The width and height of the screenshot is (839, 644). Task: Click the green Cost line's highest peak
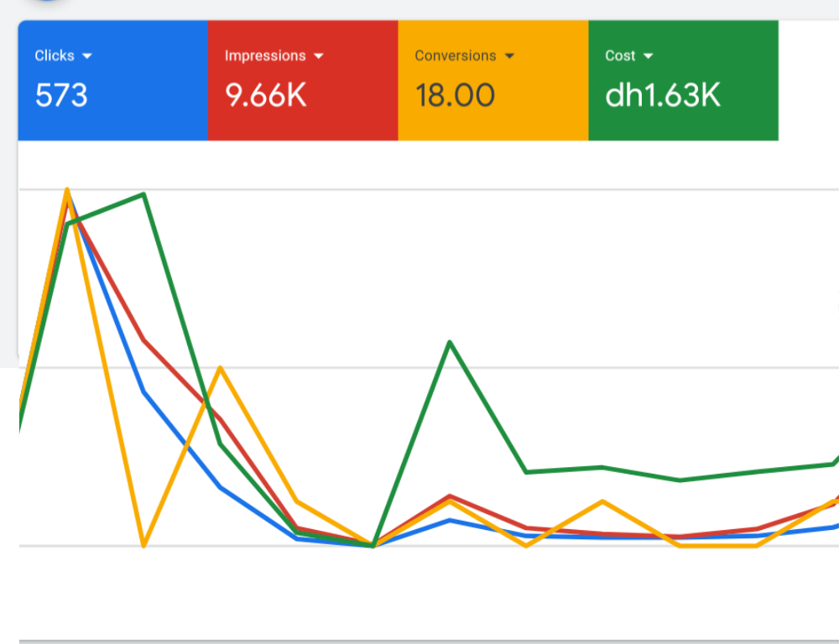[x=144, y=195]
